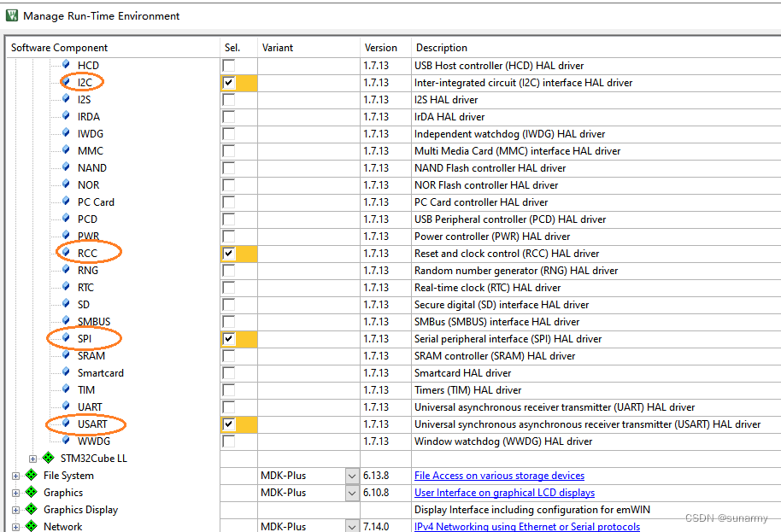This screenshot has width=781, height=532.
Task: Click the blue diamond icon beside NOR
Action: (66, 184)
